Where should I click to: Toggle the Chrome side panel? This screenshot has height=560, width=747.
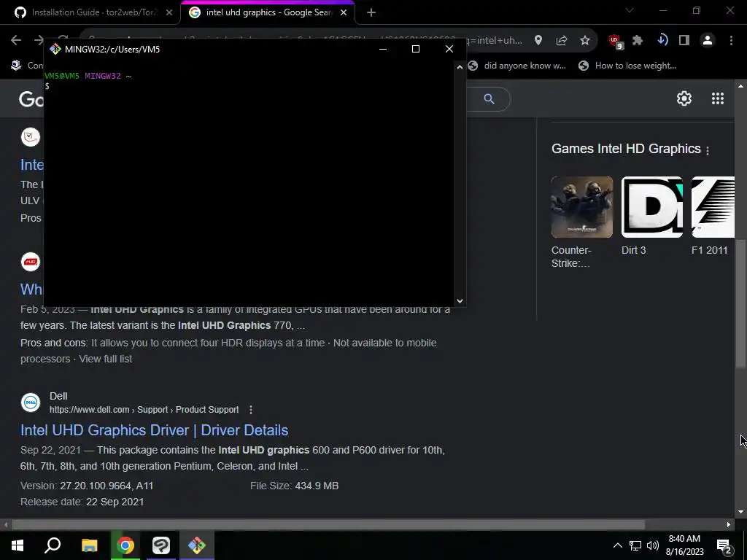684,41
